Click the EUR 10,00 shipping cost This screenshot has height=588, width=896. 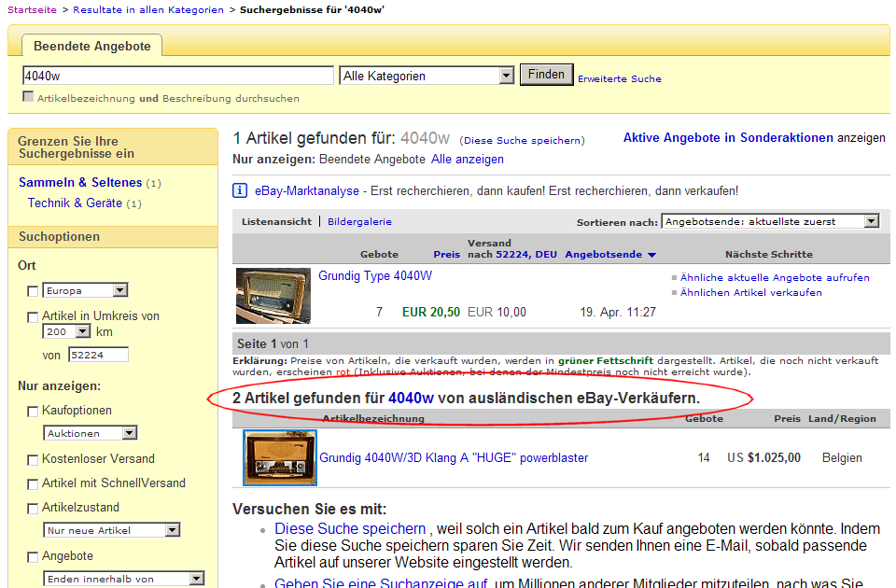pyautogui.click(x=497, y=312)
